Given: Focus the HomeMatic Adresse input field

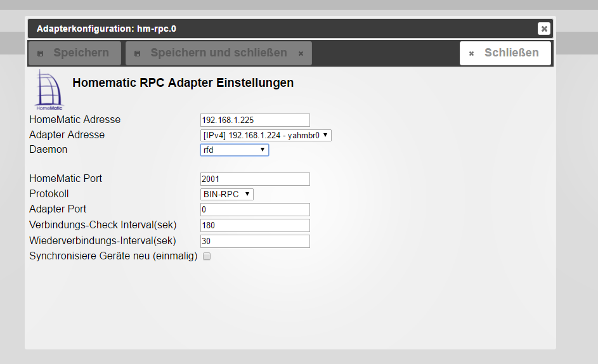Looking at the screenshot, I should (255, 120).
